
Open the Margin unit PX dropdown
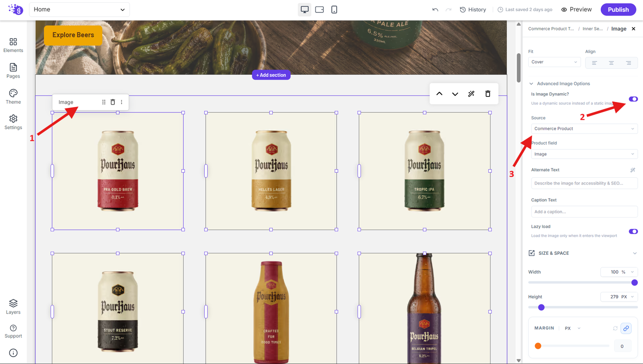(x=572, y=328)
